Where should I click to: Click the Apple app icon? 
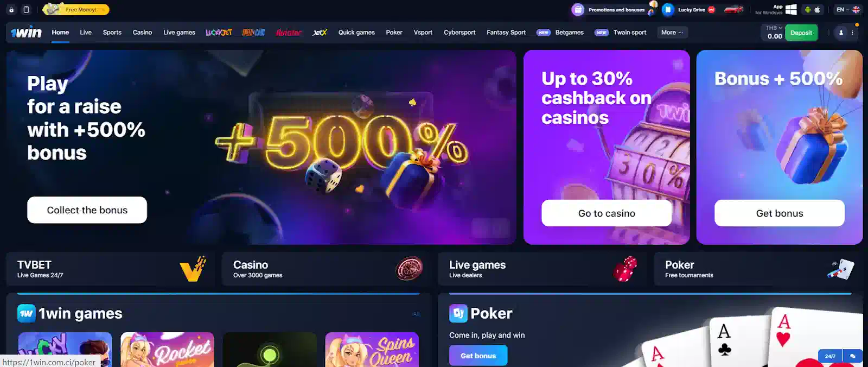[818, 9]
